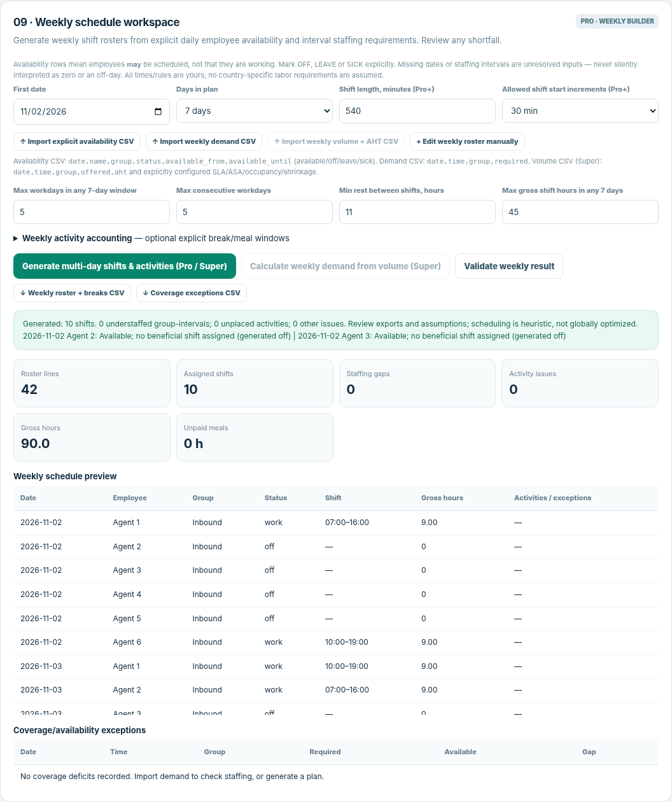The height and width of the screenshot is (802, 672).
Task: Open the calendar picker in First date field
Action: point(158,111)
